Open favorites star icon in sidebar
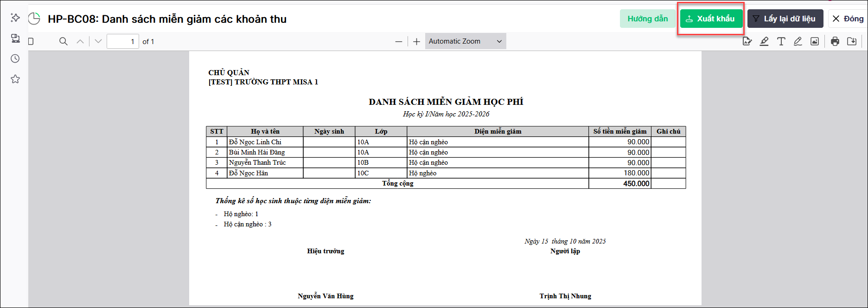This screenshot has width=868, height=308. (x=15, y=79)
